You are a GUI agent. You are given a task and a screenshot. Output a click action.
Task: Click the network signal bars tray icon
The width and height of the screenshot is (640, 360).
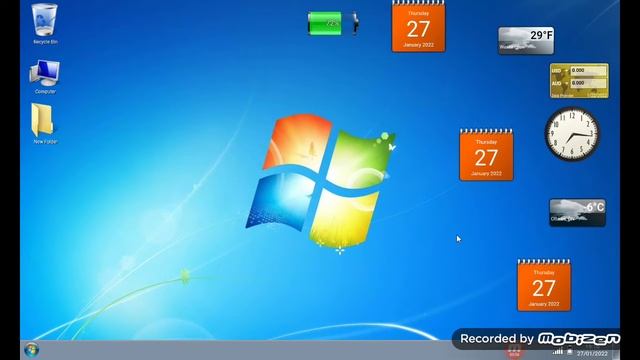point(557,351)
